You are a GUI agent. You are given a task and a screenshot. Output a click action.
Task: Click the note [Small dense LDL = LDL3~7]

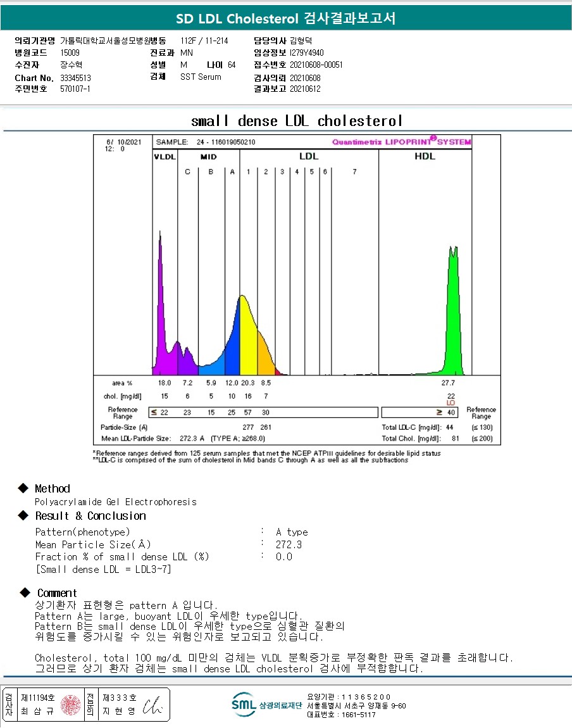[103, 569]
